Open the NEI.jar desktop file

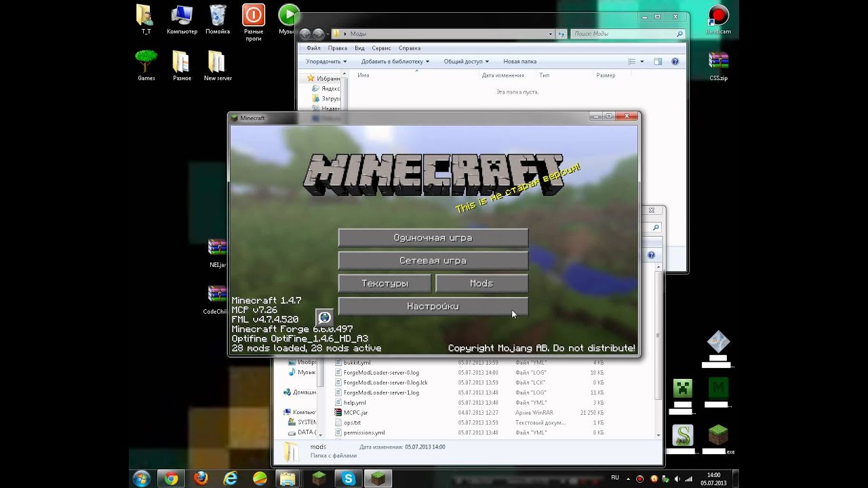click(218, 253)
